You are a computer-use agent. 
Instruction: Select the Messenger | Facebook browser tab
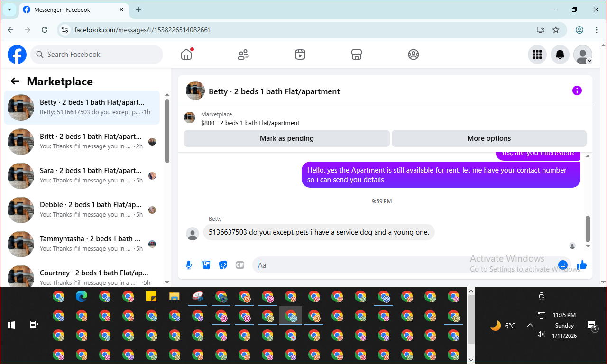tap(74, 9)
